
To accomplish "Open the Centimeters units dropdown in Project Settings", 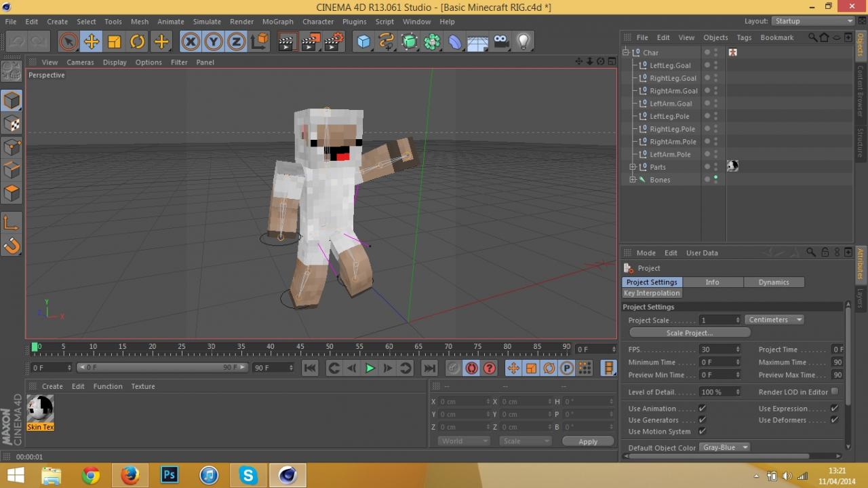I will tap(774, 319).
